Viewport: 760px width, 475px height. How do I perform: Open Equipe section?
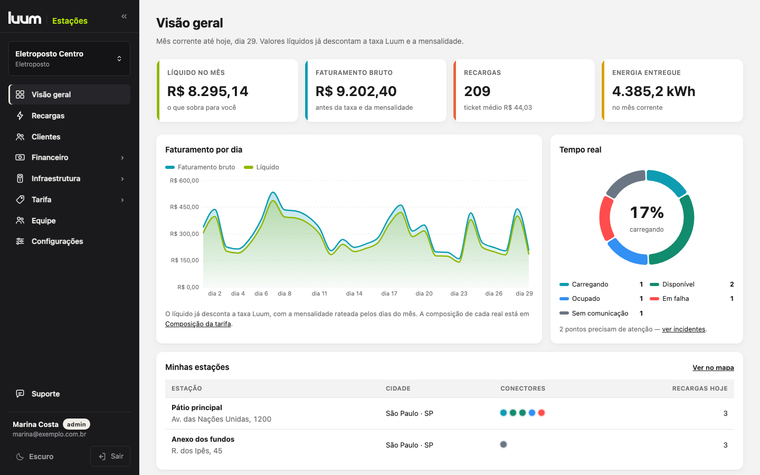[x=69, y=221]
